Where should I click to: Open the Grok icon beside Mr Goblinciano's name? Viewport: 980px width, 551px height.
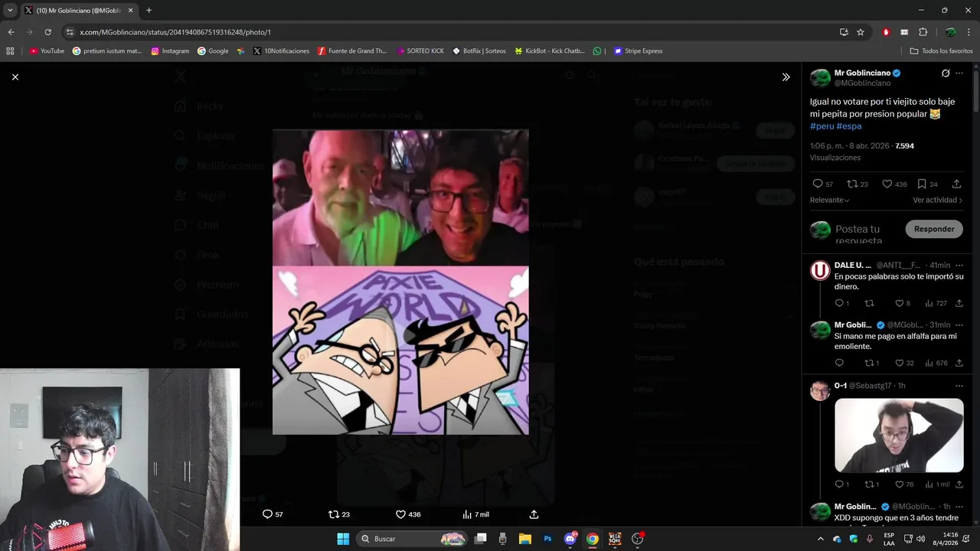[x=946, y=73]
